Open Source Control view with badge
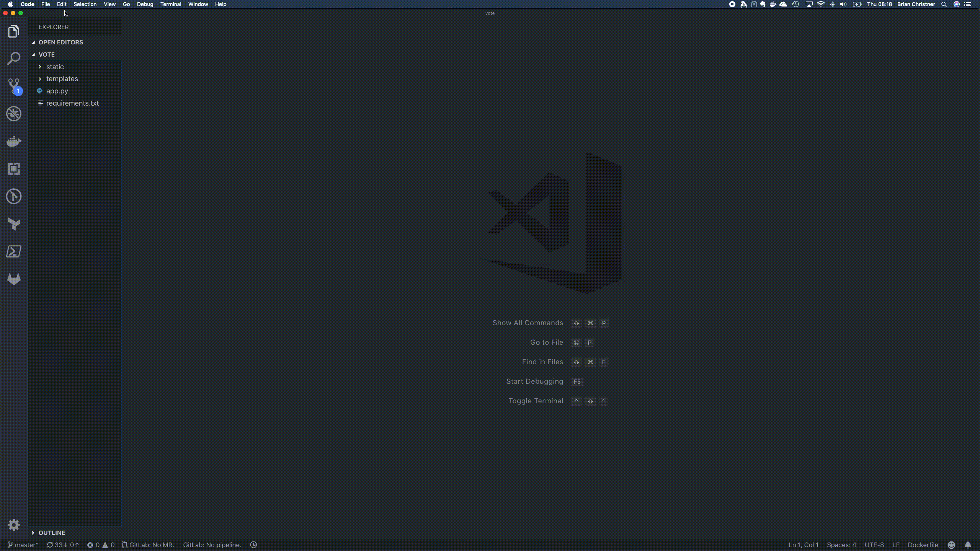 click(14, 86)
